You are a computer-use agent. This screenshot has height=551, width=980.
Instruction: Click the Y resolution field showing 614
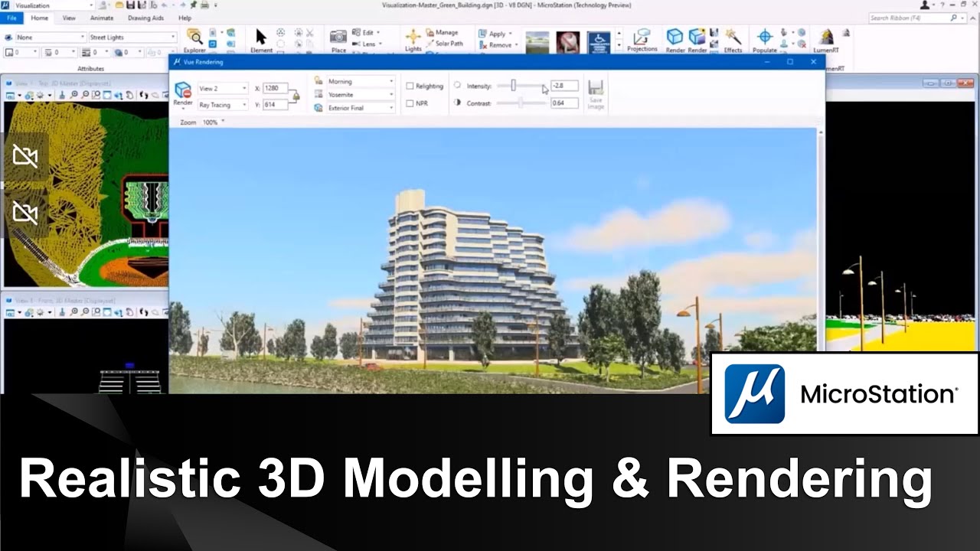(275, 105)
